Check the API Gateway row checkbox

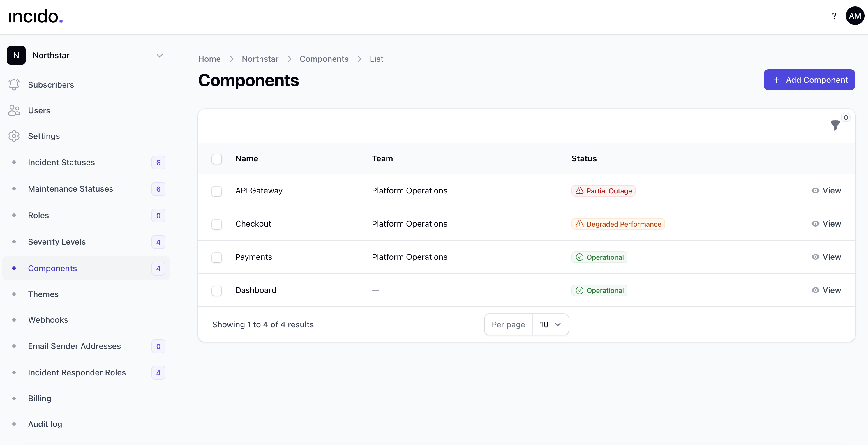click(x=217, y=191)
